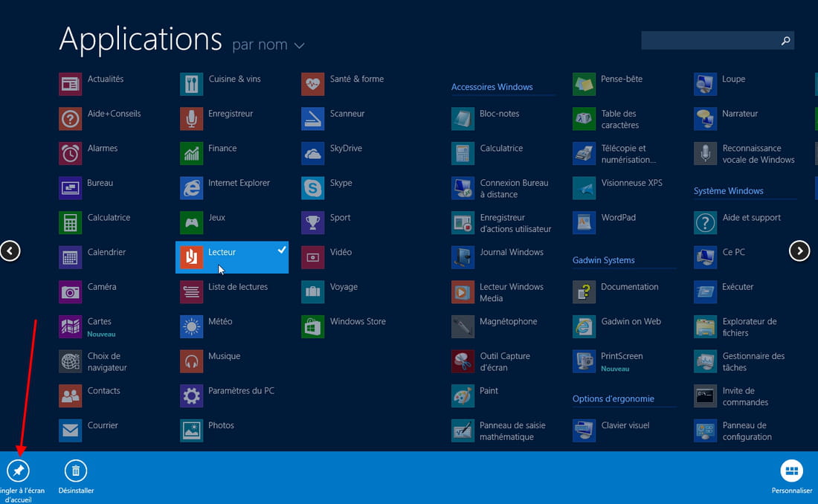The height and width of the screenshot is (504, 818).
Task: Open Journal Windows
Action: pyautogui.click(x=497, y=257)
